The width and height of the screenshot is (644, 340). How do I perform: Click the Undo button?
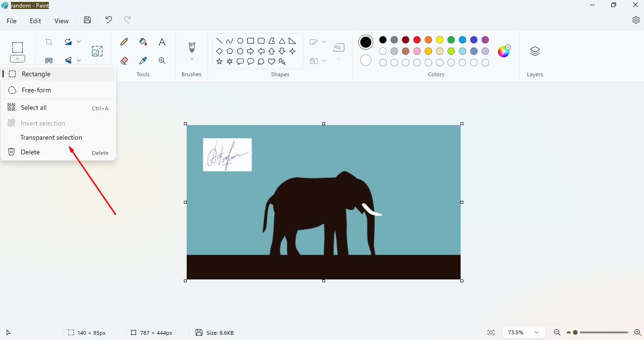pos(108,19)
